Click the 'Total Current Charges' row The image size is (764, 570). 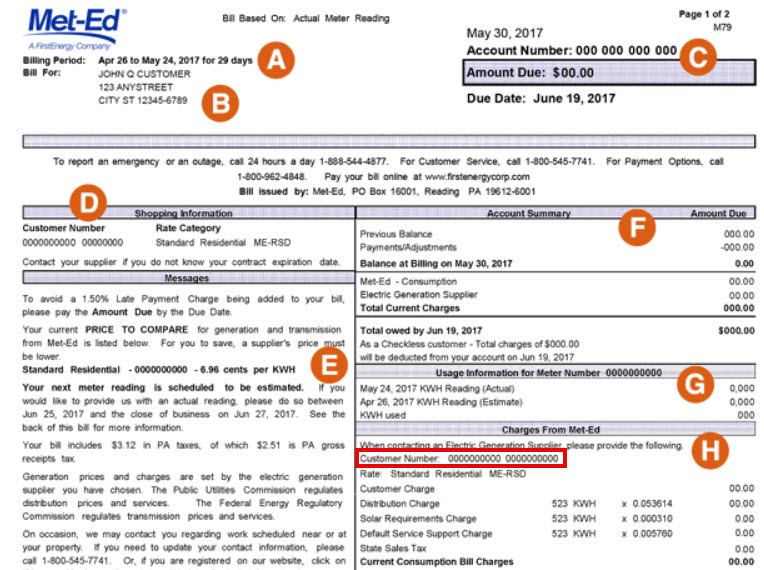tap(557, 308)
